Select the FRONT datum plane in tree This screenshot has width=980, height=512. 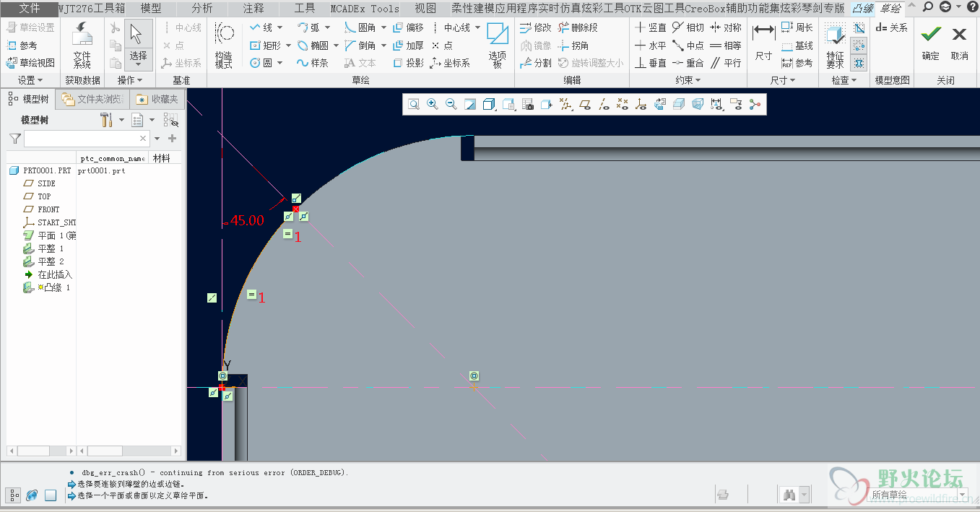pyautogui.click(x=48, y=209)
